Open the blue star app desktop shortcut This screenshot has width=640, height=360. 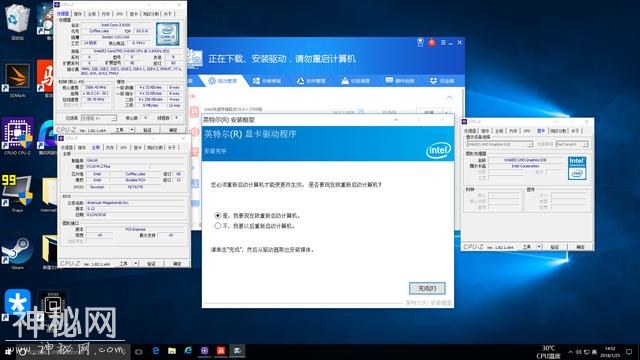[x=17, y=304]
